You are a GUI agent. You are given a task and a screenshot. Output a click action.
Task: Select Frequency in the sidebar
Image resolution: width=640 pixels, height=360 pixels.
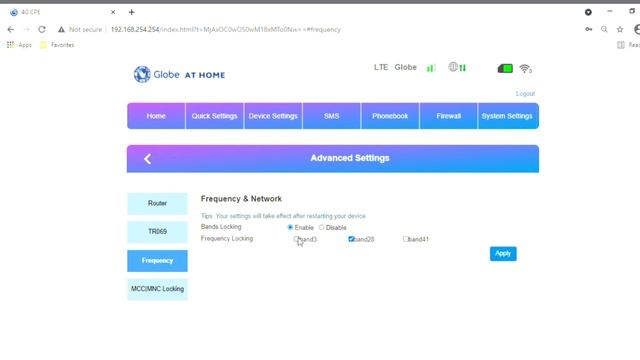coord(158,260)
